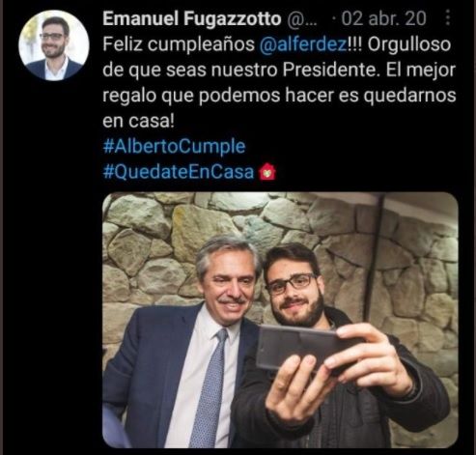Screen dimensions: 476x455
Task: Click the word 'Orgulloso' in the tweet
Action: (x=408, y=44)
